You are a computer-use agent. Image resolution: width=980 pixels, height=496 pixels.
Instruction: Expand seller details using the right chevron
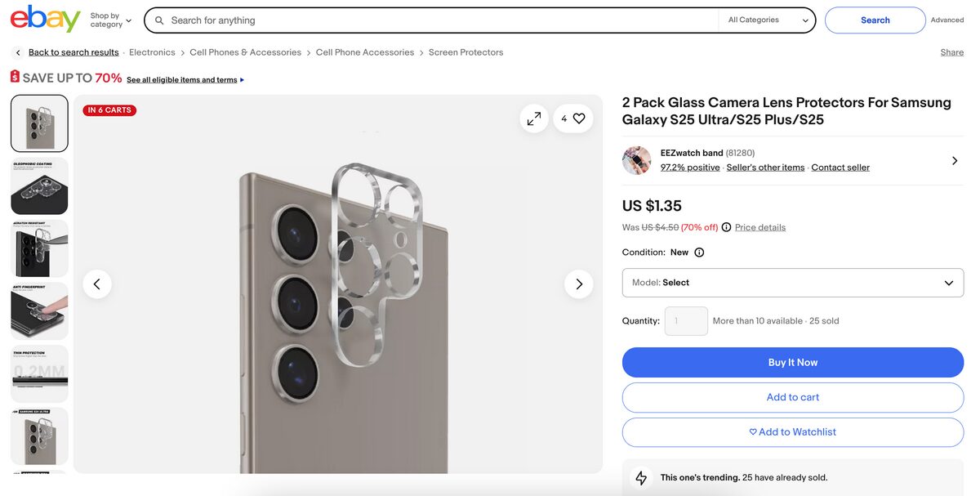tap(954, 160)
